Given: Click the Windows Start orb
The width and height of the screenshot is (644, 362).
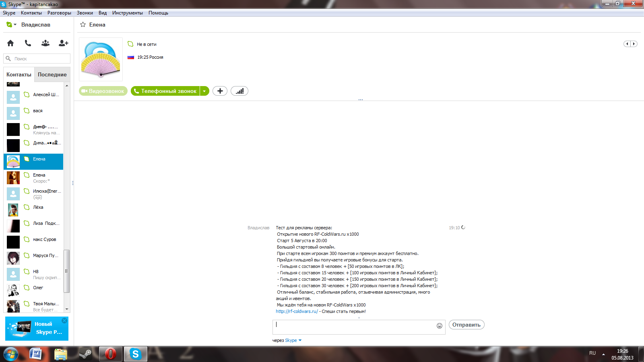Looking at the screenshot, I should [x=11, y=354].
